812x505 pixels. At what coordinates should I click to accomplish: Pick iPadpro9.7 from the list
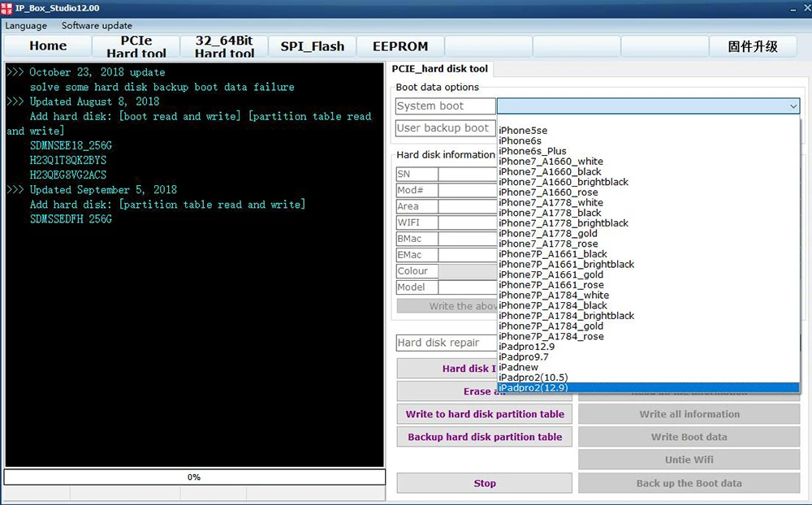click(648, 357)
